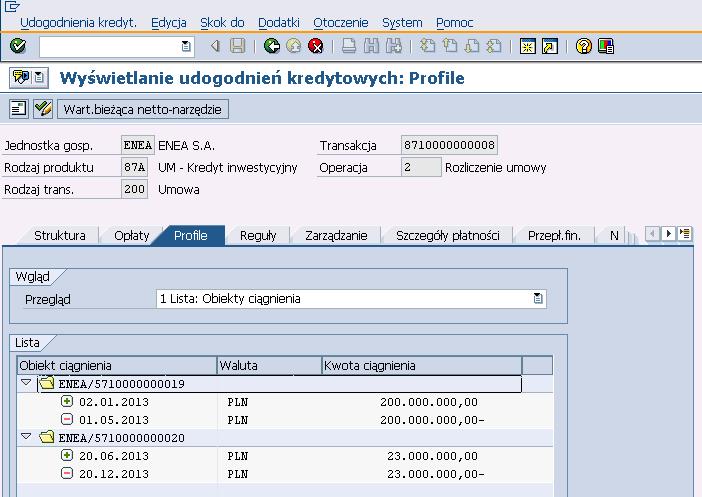Collapse the ENEA/5710000000019 node
702x497 pixels.
26,383
